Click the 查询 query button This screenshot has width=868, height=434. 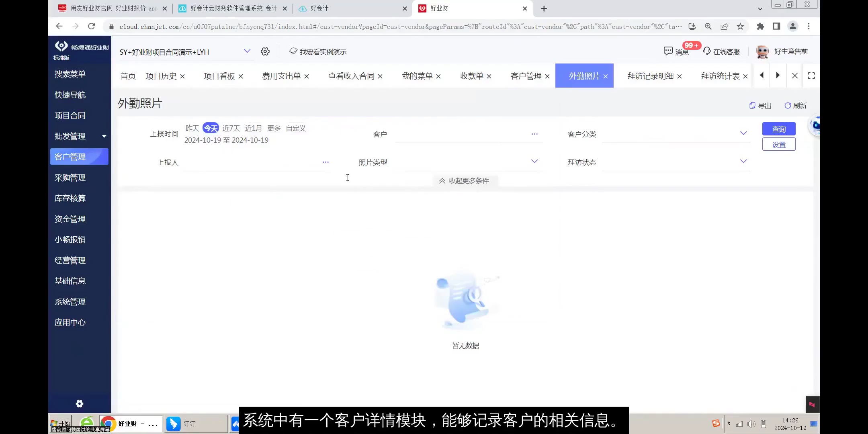click(778, 129)
